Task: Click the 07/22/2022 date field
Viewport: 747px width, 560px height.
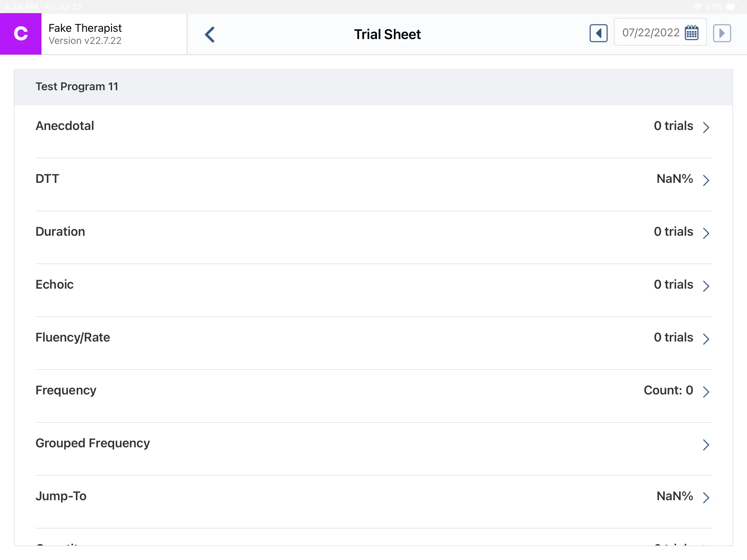Action: 651,33
